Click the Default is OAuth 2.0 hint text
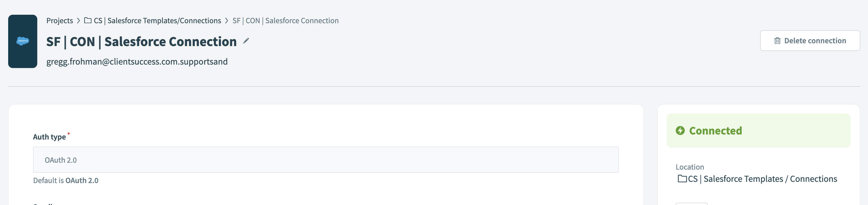 [x=66, y=180]
